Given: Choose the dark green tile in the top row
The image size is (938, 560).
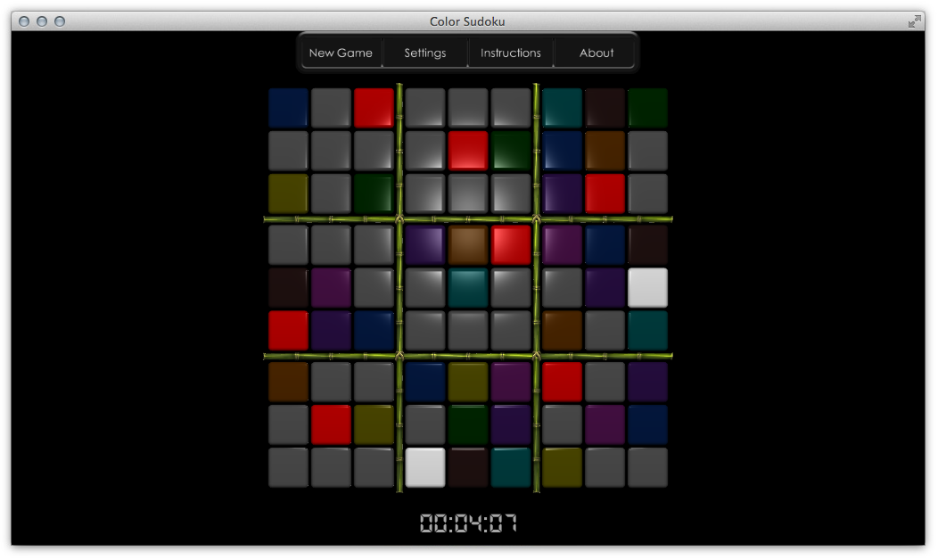Looking at the screenshot, I should [648, 108].
